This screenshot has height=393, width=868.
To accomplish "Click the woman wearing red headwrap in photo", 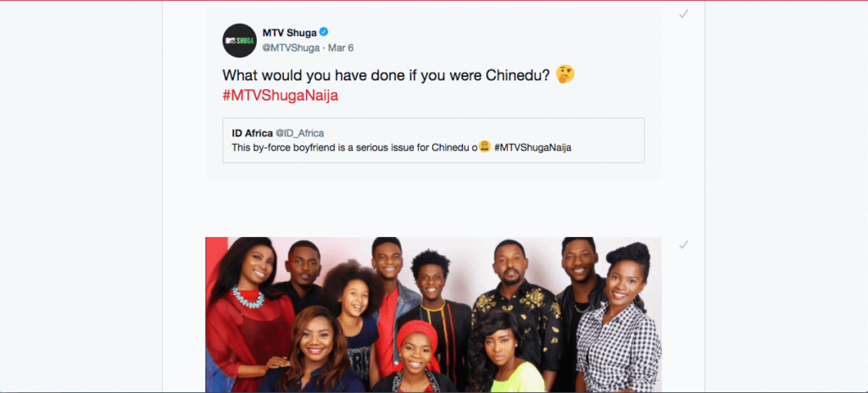I will pos(416,354).
